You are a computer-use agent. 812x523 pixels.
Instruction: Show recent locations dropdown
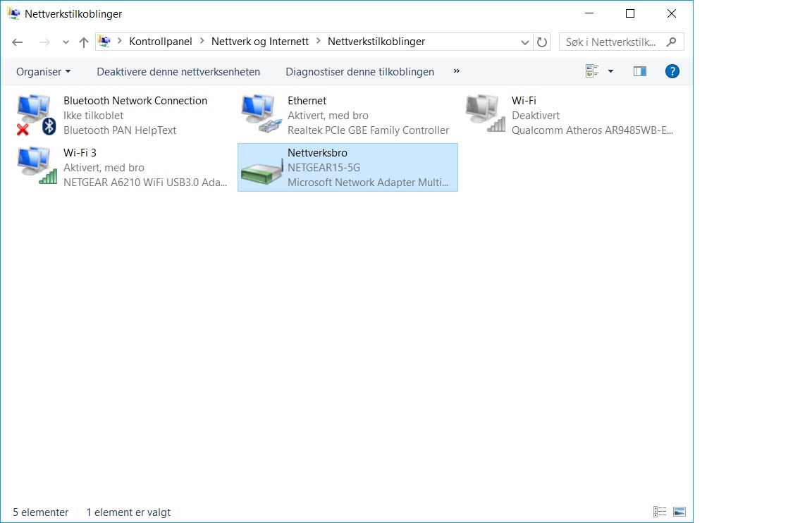click(66, 42)
